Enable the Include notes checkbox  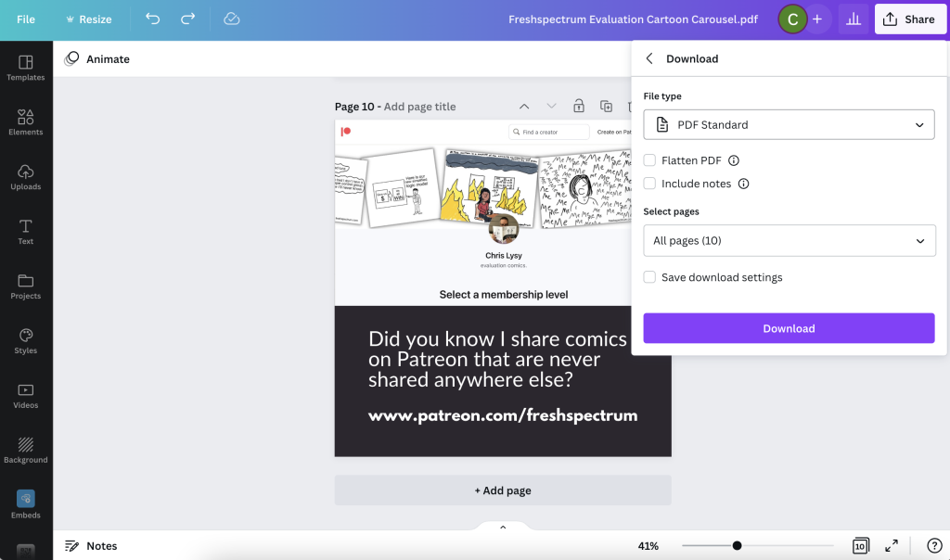click(649, 184)
